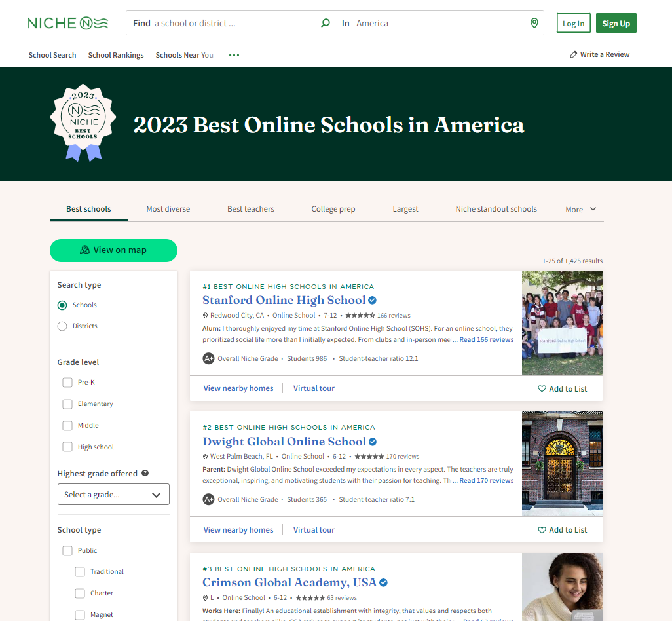Click Virtual tour for Stanford
The height and width of the screenshot is (621, 672).
pyautogui.click(x=314, y=388)
